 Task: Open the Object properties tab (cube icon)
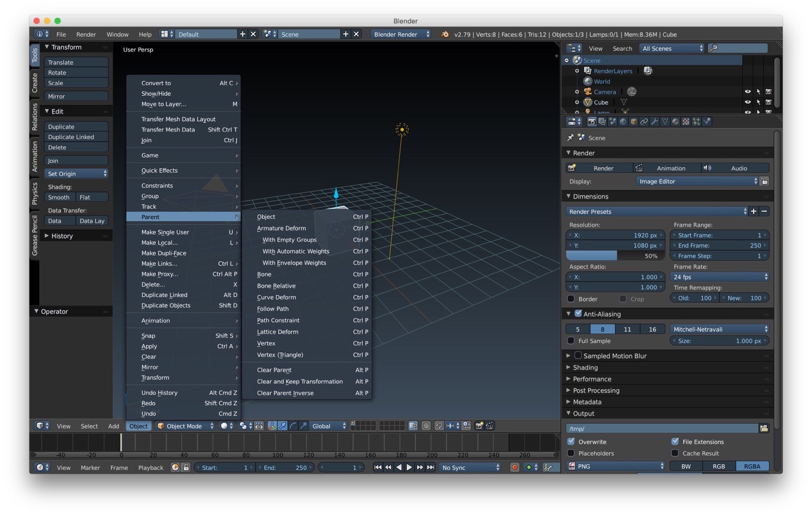pos(633,122)
